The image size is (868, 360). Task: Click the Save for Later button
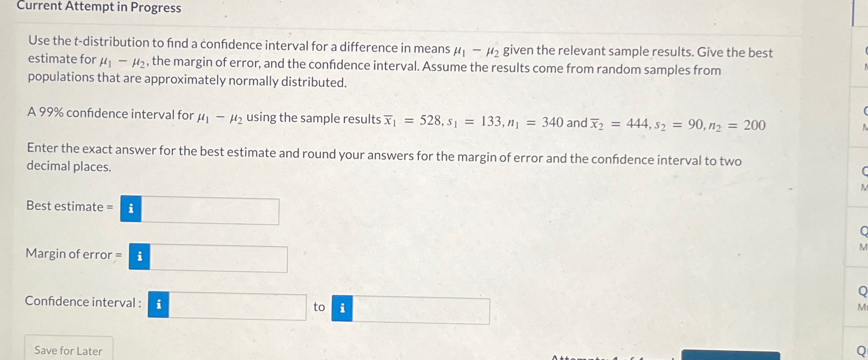click(x=68, y=349)
